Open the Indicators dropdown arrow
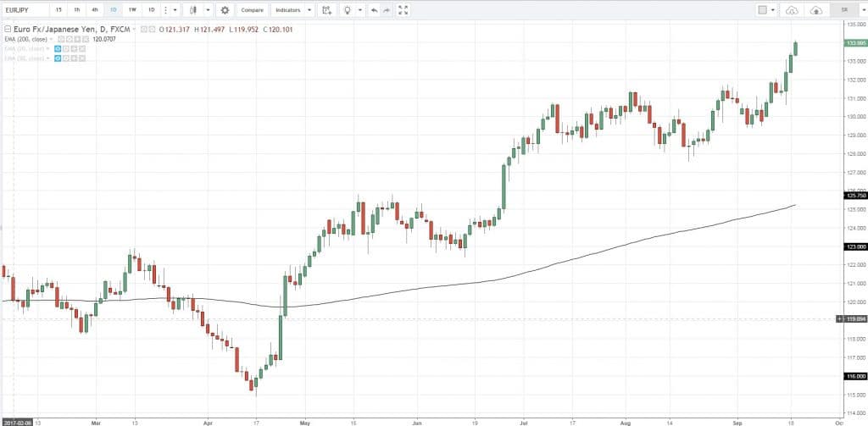This screenshot has width=868, height=426. 309,10
